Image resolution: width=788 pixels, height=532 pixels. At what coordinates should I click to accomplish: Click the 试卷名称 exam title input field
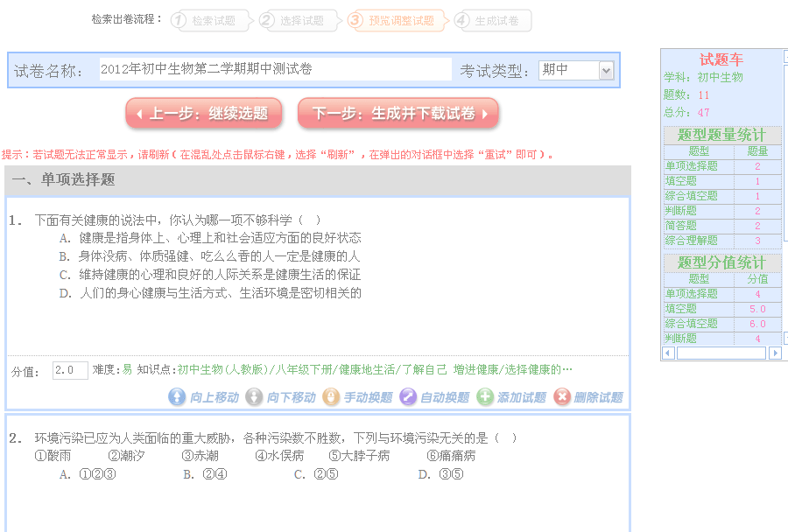point(274,70)
